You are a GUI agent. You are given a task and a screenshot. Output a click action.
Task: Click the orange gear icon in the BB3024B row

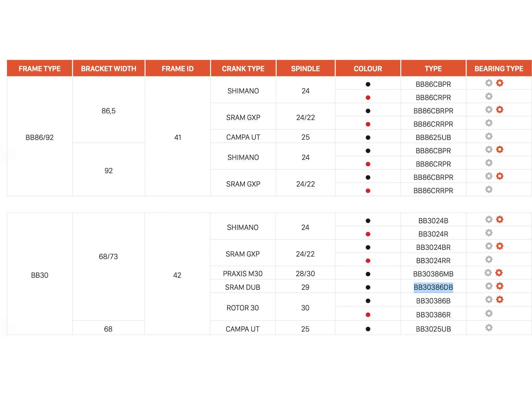pos(499,219)
